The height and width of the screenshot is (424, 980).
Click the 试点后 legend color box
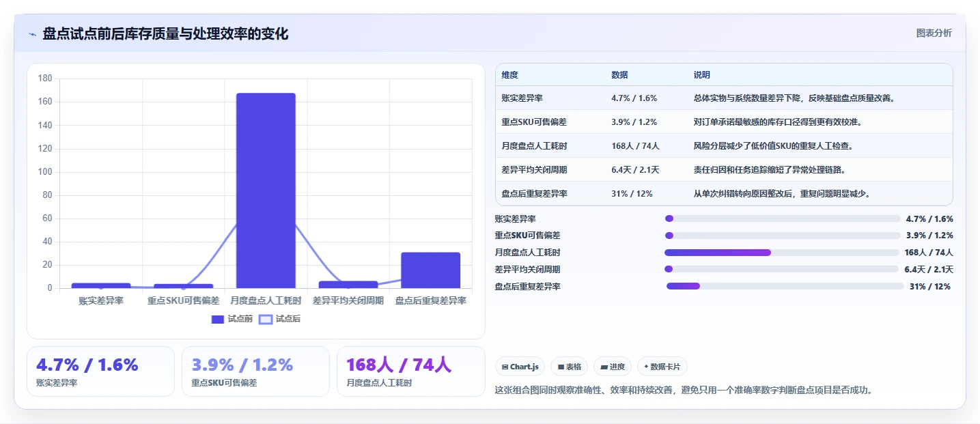[265, 319]
